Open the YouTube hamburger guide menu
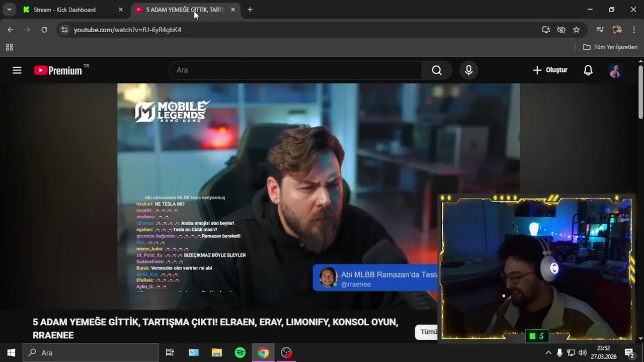 [17, 70]
